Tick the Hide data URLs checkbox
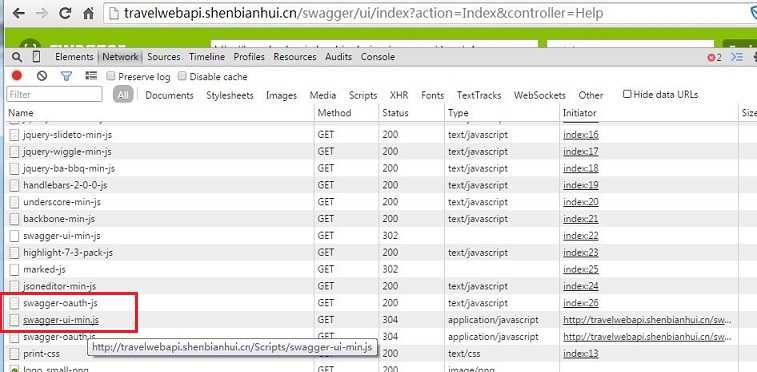This screenshot has height=372, width=757. 627,94
